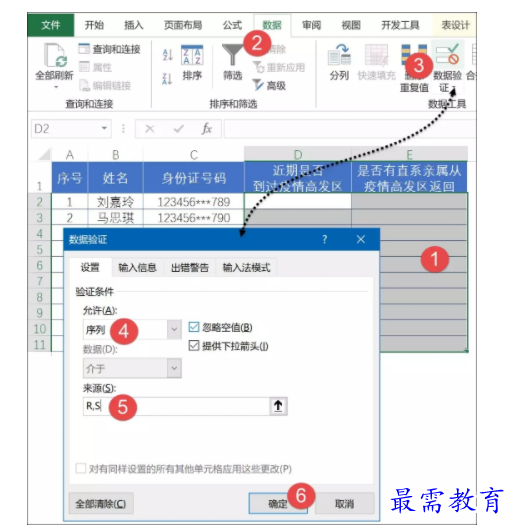
Task: Expand the Data Validation dropdown arrow
Action: pos(454,89)
